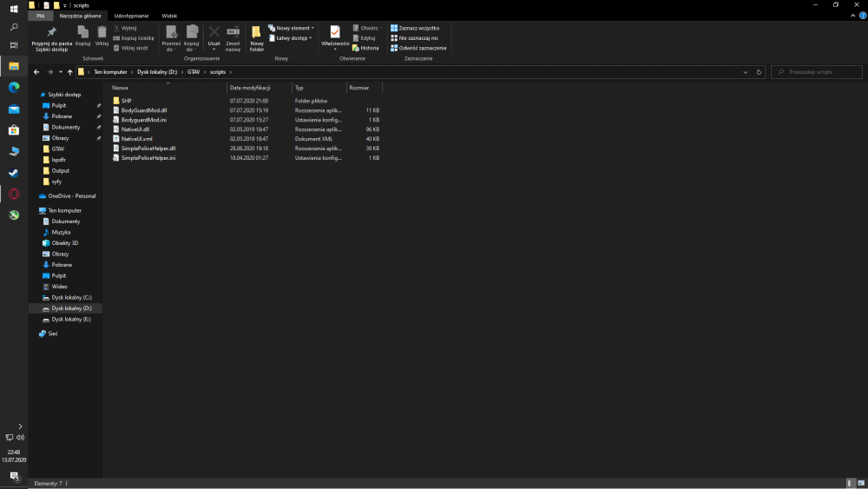Click Wklej skrót in the ribbon
868x489 pixels.
tap(131, 48)
